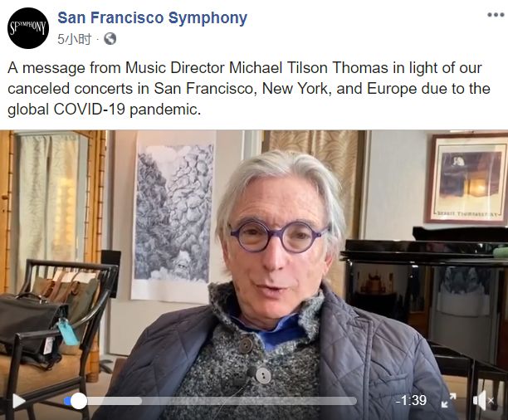Click the globe public-audience icon
508x420 pixels.
pyautogui.click(x=110, y=39)
